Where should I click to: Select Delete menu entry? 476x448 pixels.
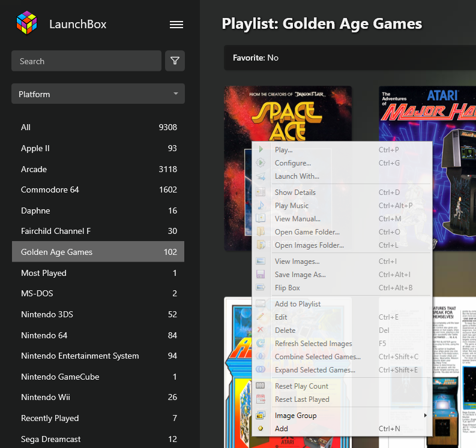click(342, 330)
